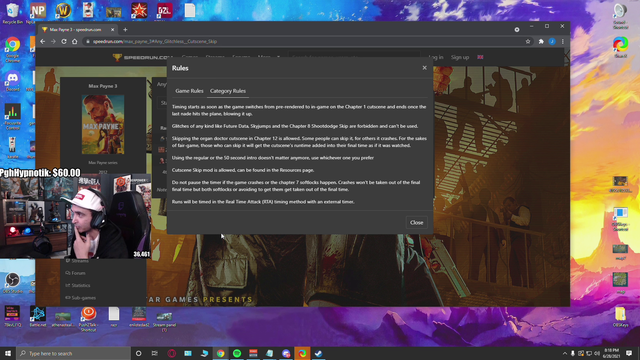Screen dimensions: 640x360
Task: Close the Max Payne 3 browser tab
Action: (x=113, y=29)
